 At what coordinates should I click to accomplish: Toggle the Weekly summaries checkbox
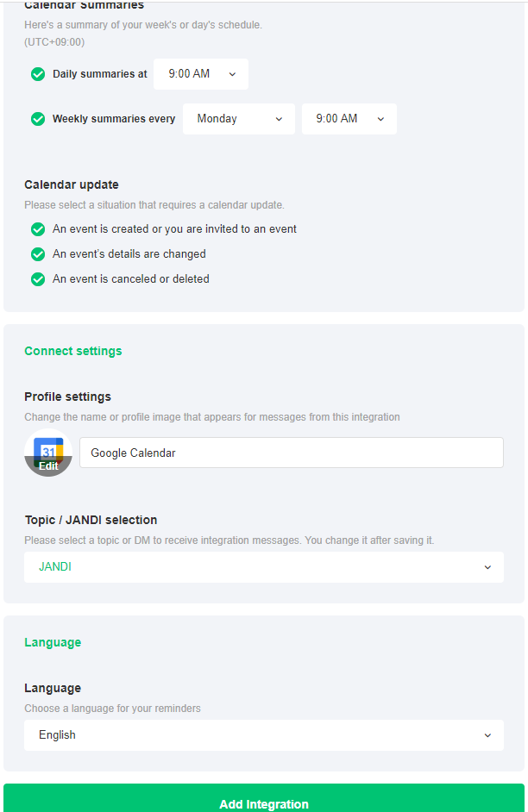[x=38, y=119]
